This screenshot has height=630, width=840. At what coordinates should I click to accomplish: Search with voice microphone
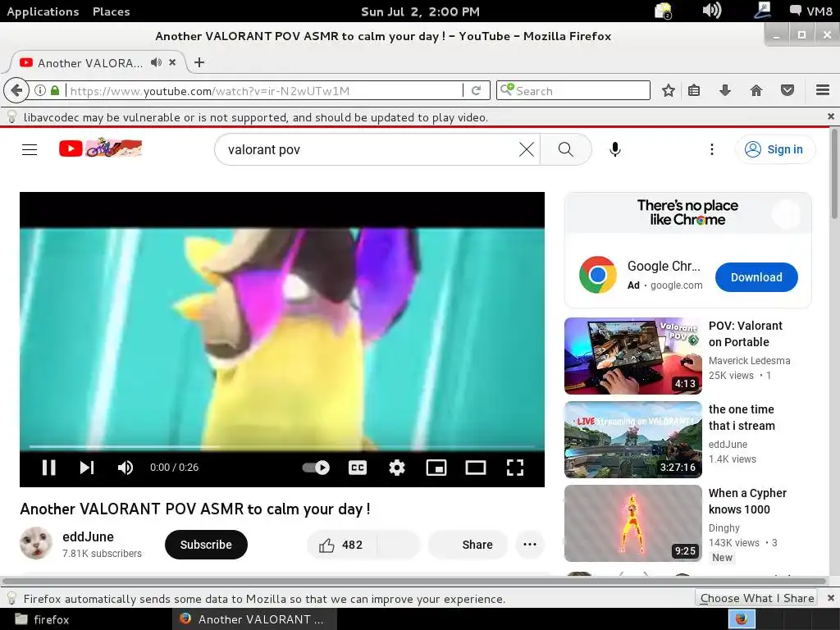click(x=615, y=149)
